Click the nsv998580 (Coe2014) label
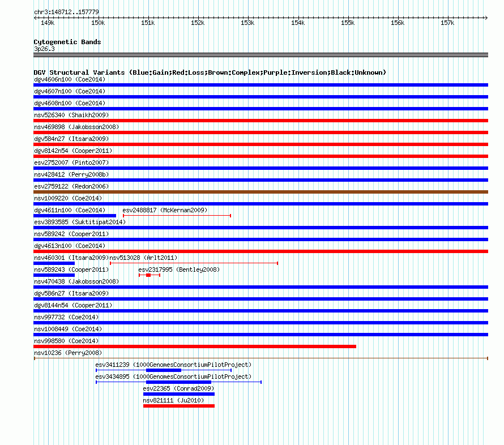Viewport: 504px width, 445px height. (66, 341)
